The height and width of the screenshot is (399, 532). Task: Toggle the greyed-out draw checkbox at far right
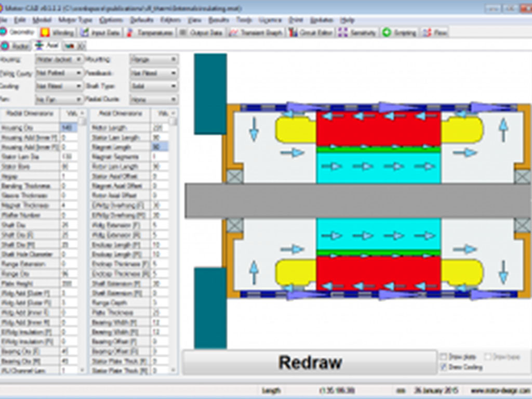[488, 356]
